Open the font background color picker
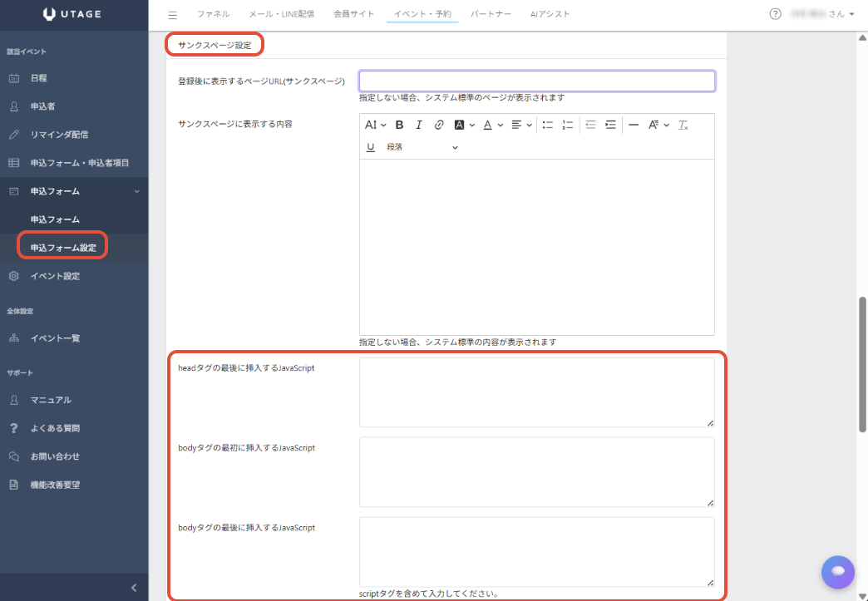 (x=464, y=125)
